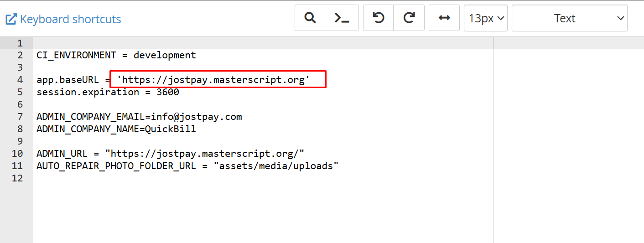The width and height of the screenshot is (644, 243).
Task: Click the AUTO_REPAIR_PHOTO_FOLDER_URL line
Action: coord(187,166)
